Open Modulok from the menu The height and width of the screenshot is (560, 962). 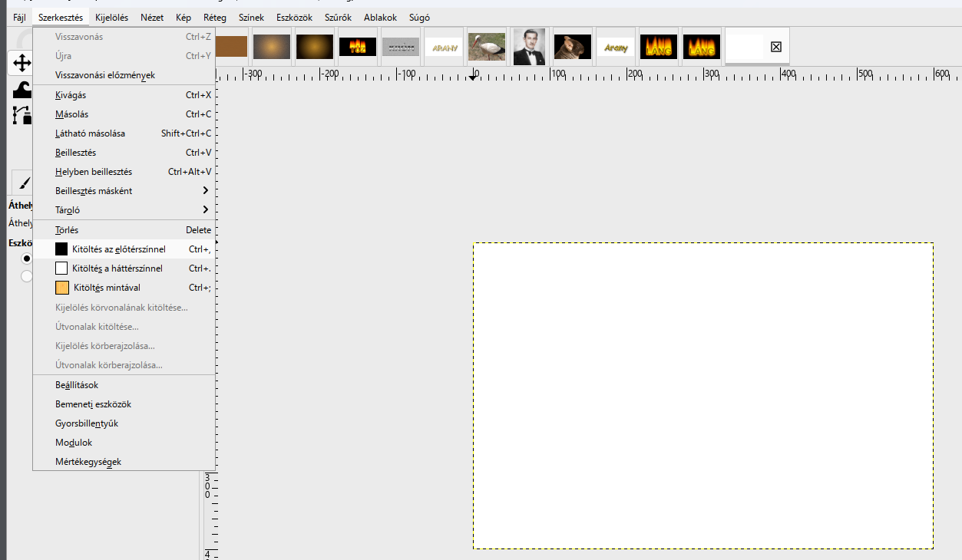pyautogui.click(x=124, y=443)
